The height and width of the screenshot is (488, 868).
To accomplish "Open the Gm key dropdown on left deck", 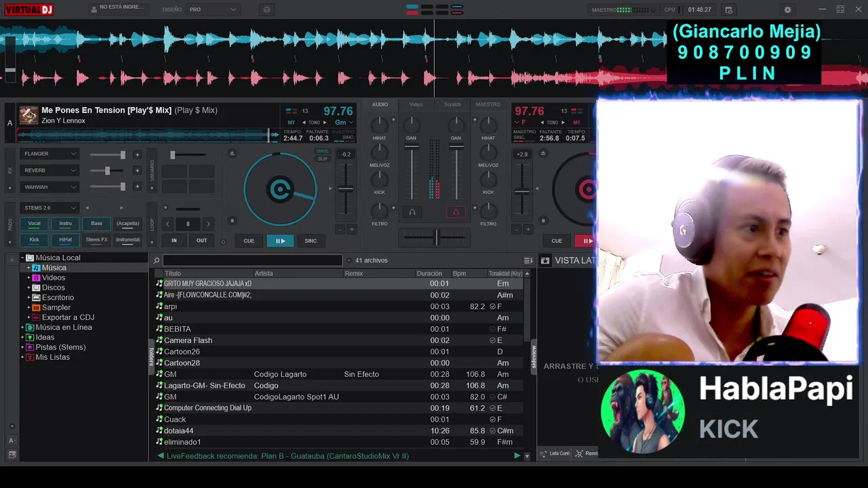I will click(x=344, y=123).
